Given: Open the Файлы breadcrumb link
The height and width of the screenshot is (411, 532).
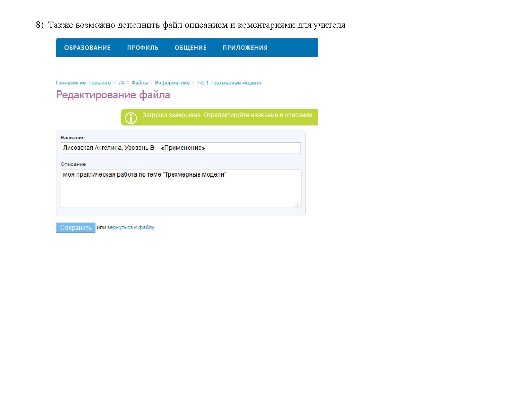Looking at the screenshot, I should pyautogui.click(x=140, y=83).
